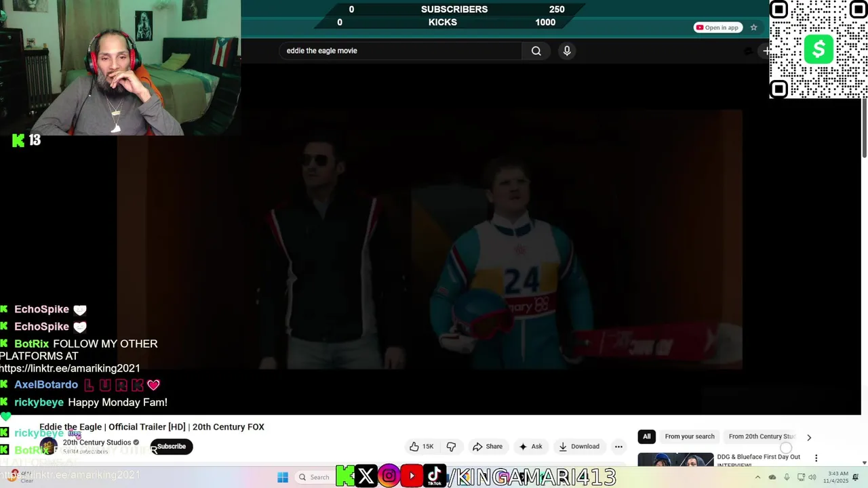Expand the system tray hidden icons chevron
This screenshot has height=488, width=868.
pos(757,477)
